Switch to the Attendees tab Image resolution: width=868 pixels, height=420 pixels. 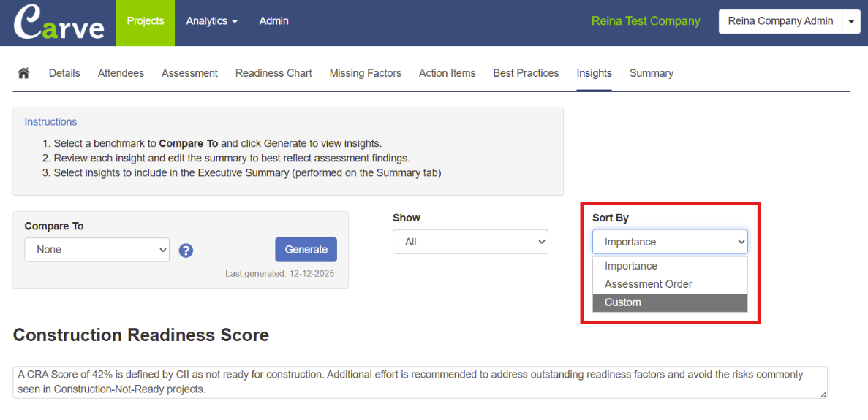(x=121, y=73)
